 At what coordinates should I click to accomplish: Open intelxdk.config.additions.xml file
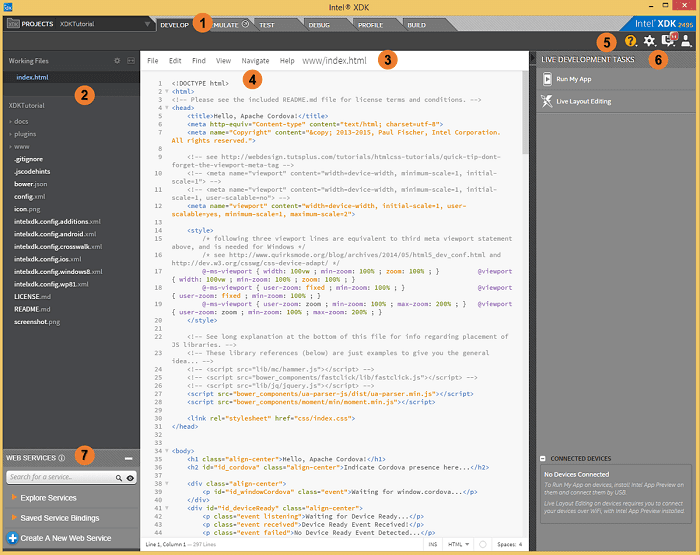(57, 221)
